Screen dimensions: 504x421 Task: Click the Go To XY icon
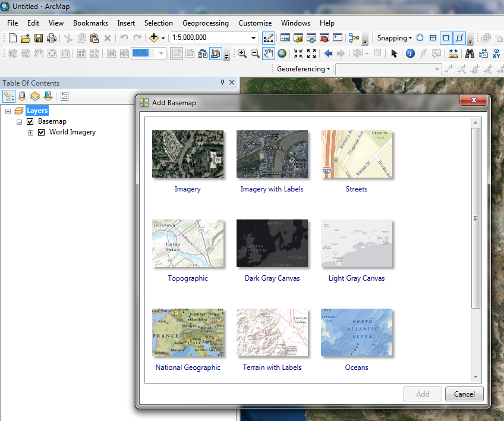(x=496, y=54)
